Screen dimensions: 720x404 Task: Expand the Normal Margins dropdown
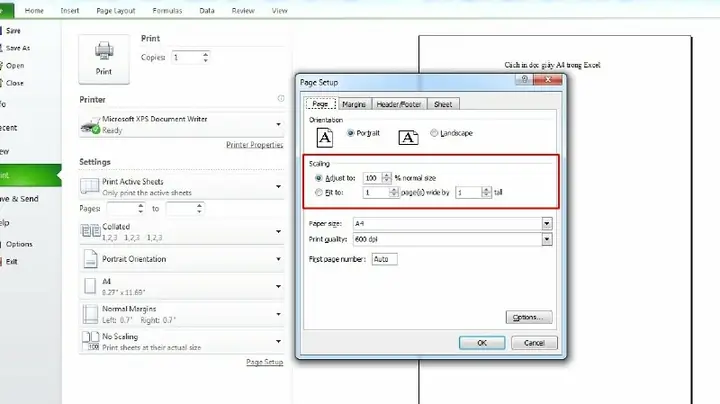coord(278,314)
